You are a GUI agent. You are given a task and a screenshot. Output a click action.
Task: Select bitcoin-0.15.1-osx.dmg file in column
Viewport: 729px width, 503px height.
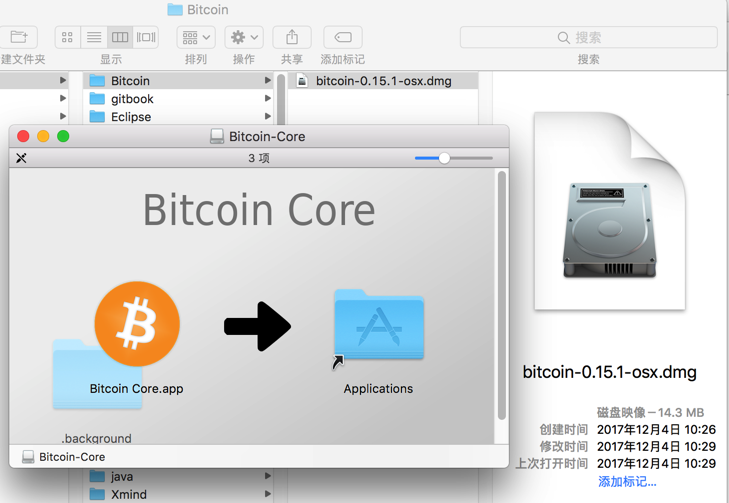pos(383,81)
